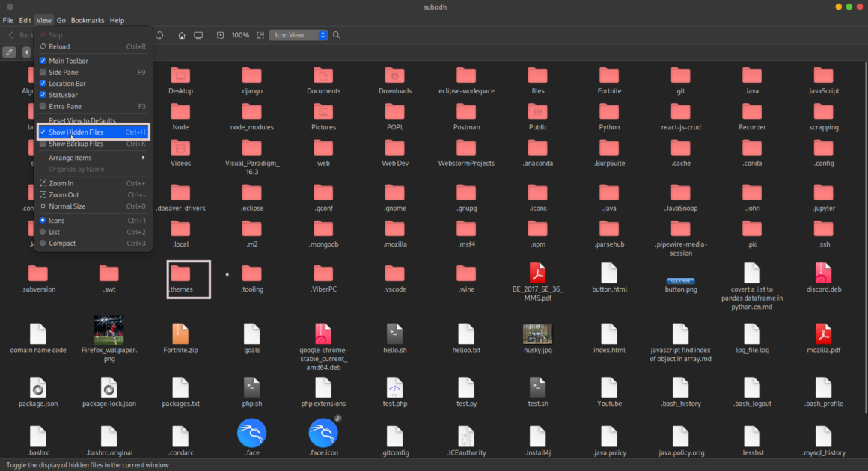The width and height of the screenshot is (868, 471).
Task: Click the Computer icon in the toolbar
Action: (198, 34)
